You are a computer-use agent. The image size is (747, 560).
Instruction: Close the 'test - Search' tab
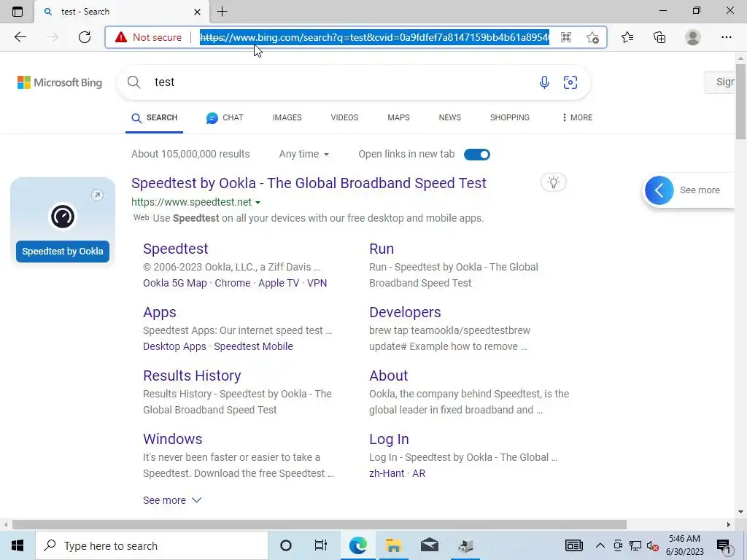(197, 12)
